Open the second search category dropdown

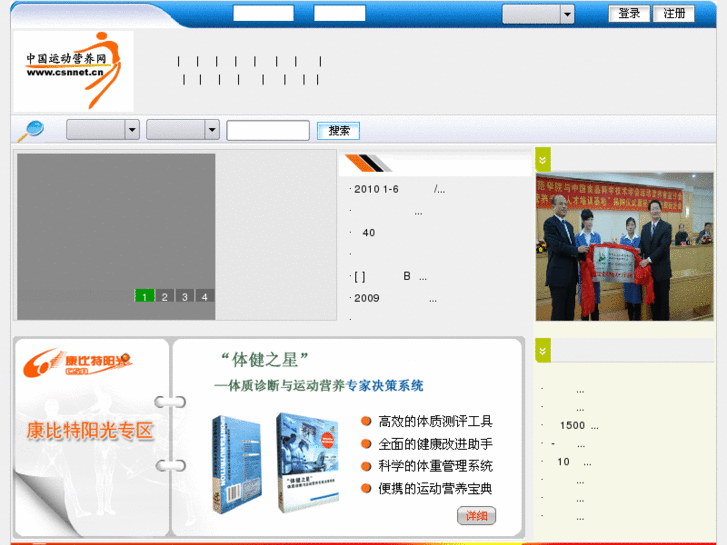point(183,129)
